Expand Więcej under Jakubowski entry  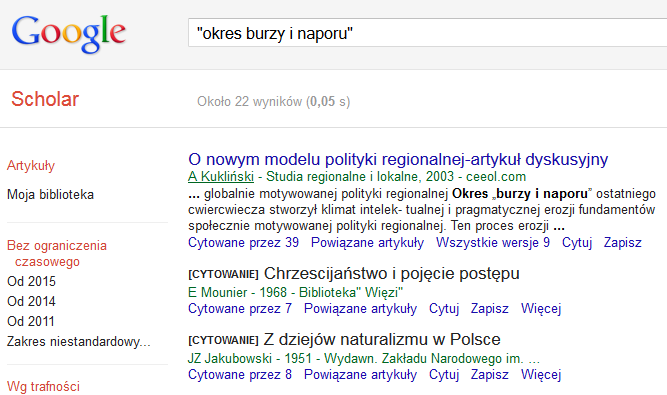point(541,374)
